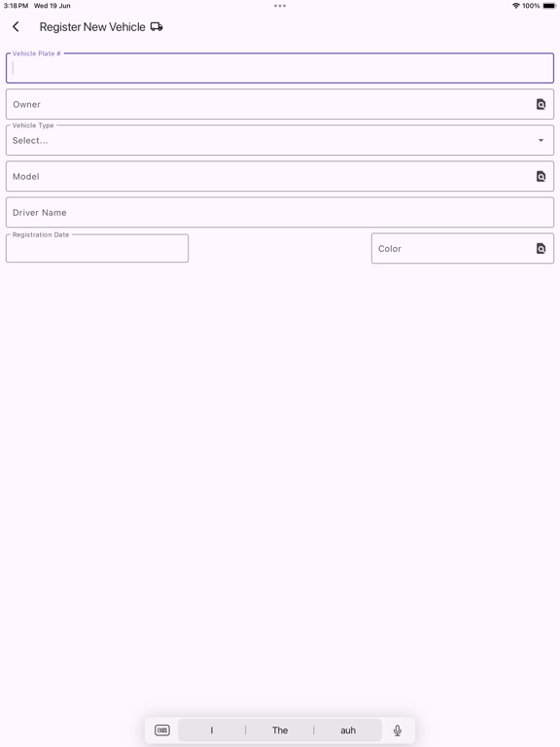Tap the truck icon beside the title
560x747 pixels.
coord(157,26)
